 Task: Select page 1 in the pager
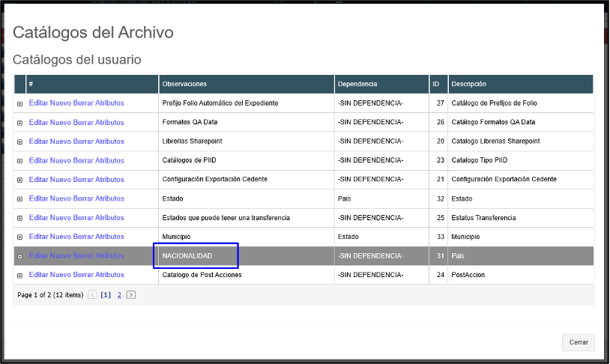pos(106,295)
